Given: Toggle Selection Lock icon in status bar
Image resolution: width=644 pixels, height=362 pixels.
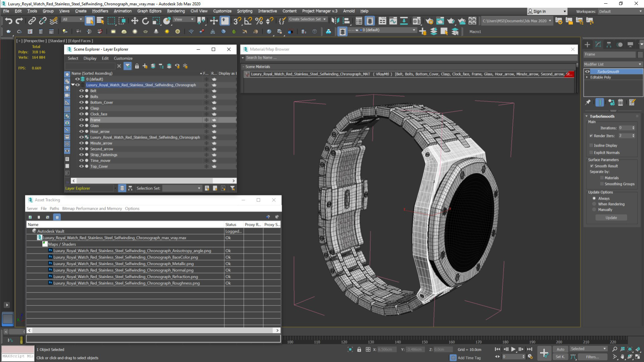Looking at the screenshot, I should (359, 350).
